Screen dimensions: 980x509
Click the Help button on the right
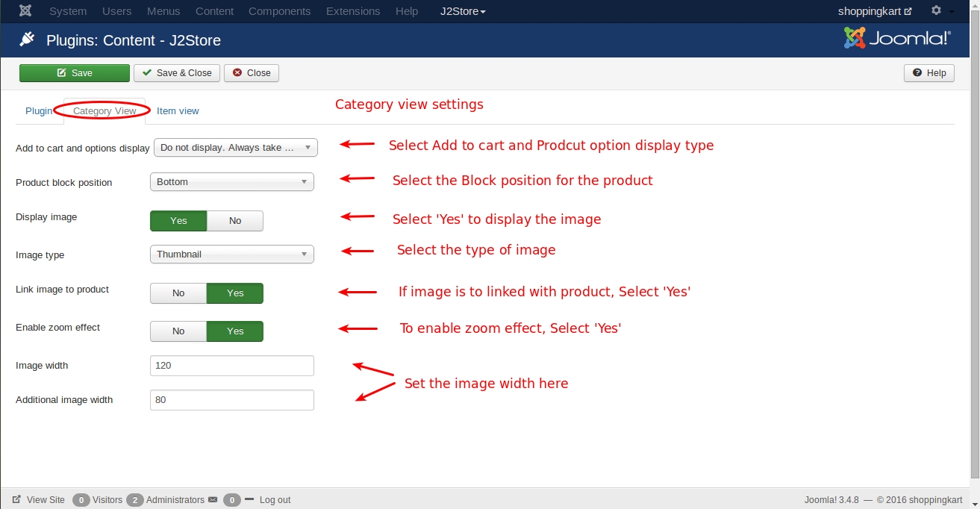[x=929, y=73]
